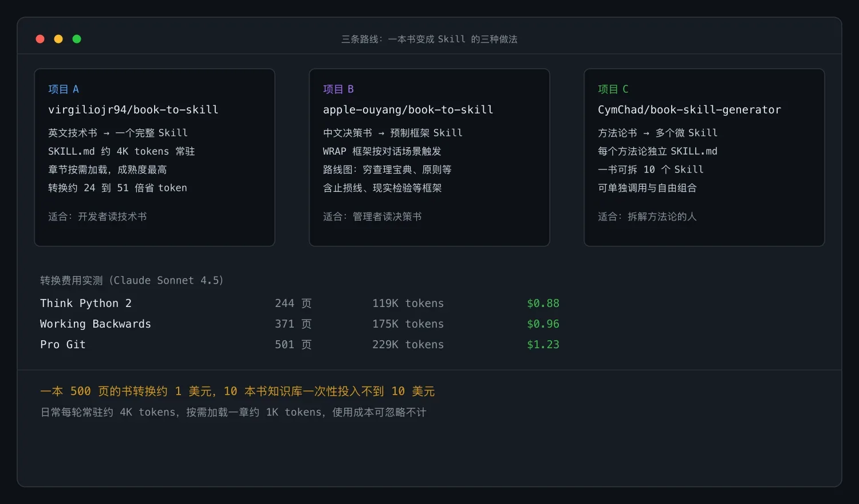
Task: Select the Think Python 2 row title
Action: point(86,304)
